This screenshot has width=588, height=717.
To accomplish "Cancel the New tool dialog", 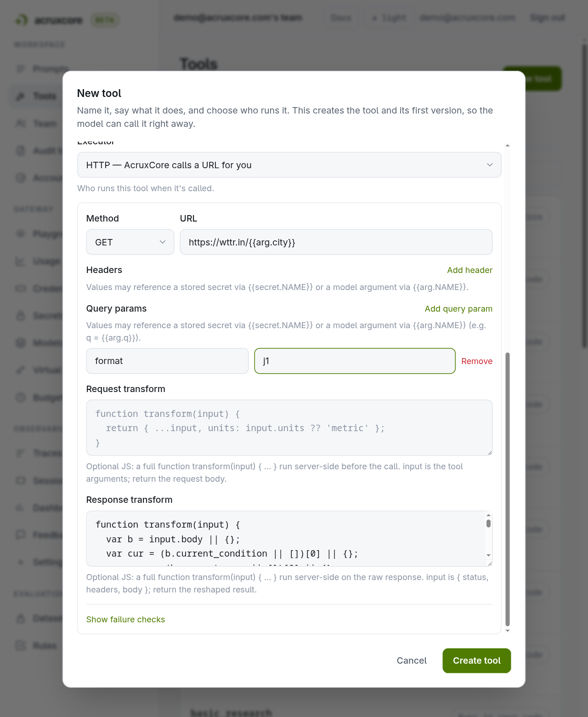I will pyautogui.click(x=412, y=660).
